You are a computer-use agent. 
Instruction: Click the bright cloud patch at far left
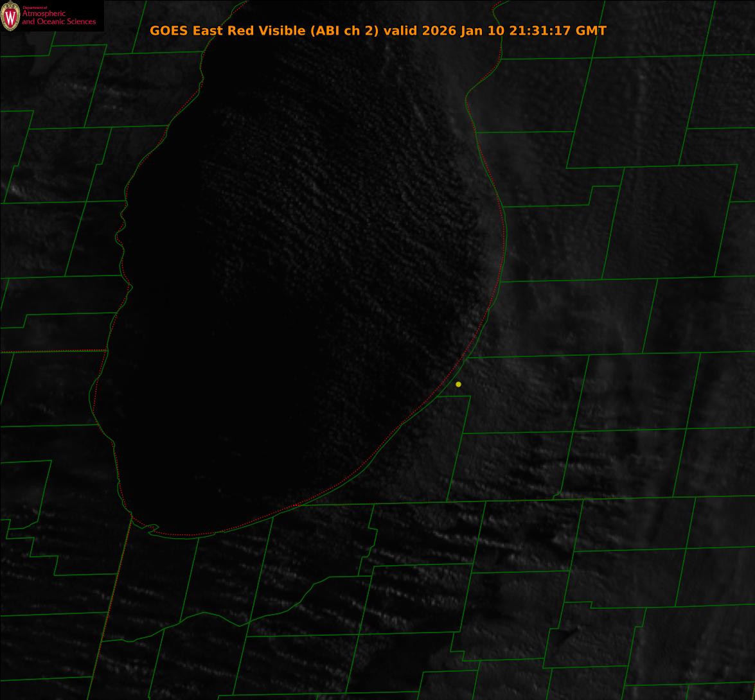(x=14, y=190)
